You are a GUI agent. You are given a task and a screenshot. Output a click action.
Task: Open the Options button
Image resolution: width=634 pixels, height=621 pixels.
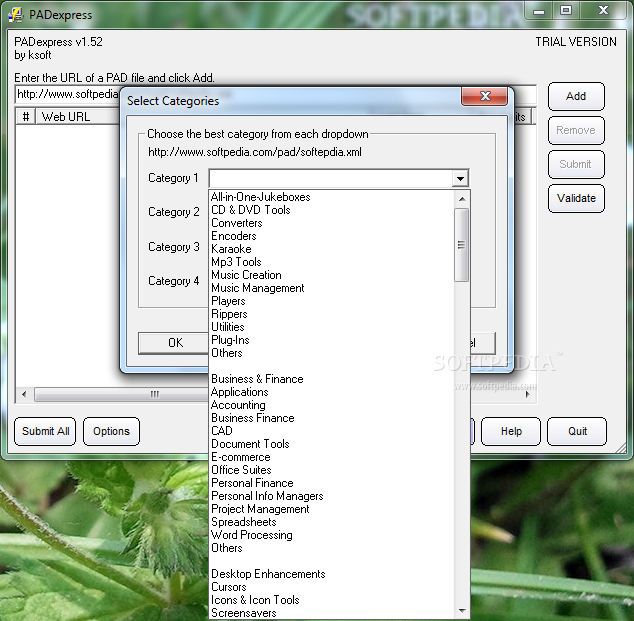coord(111,431)
